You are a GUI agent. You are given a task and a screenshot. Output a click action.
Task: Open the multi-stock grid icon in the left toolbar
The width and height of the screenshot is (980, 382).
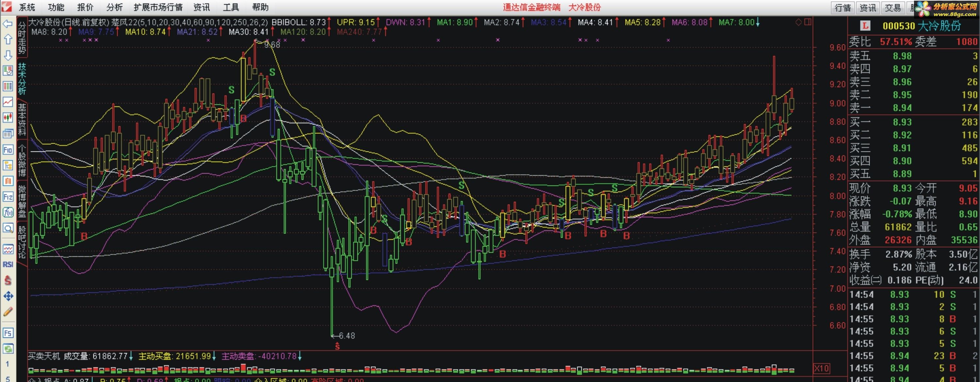(x=8, y=86)
